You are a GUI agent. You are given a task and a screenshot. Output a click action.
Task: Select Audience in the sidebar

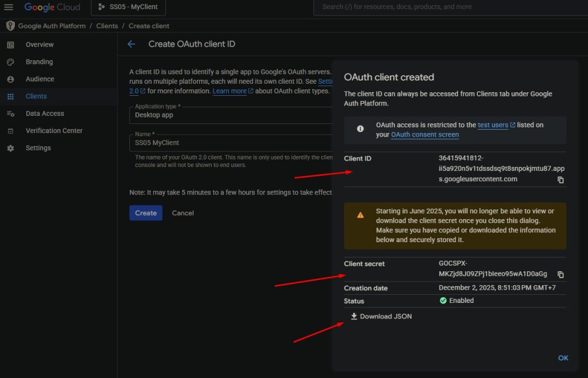[40, 79]
